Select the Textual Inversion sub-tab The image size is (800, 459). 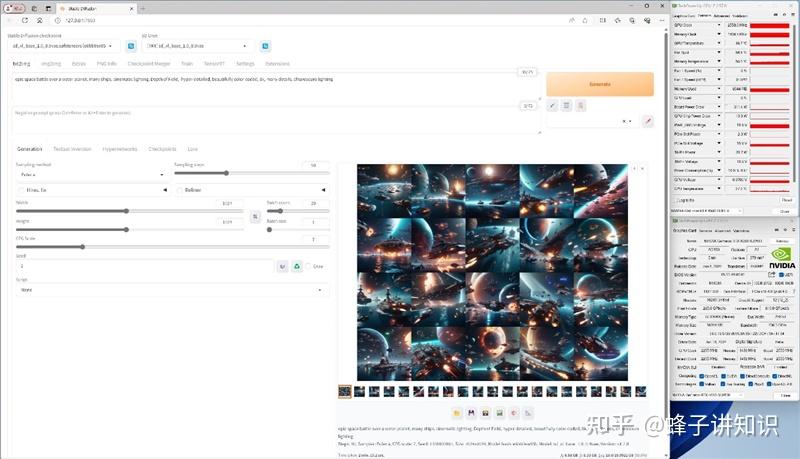72,149
